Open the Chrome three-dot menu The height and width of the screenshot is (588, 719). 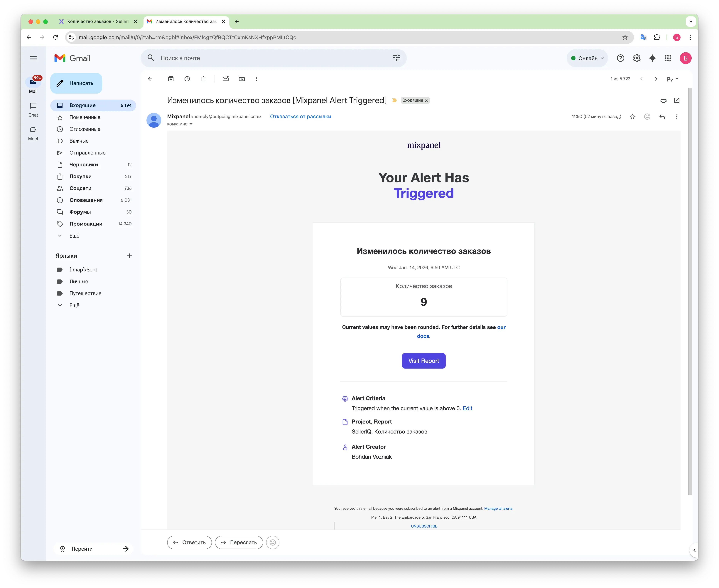[x=690, y=37]
